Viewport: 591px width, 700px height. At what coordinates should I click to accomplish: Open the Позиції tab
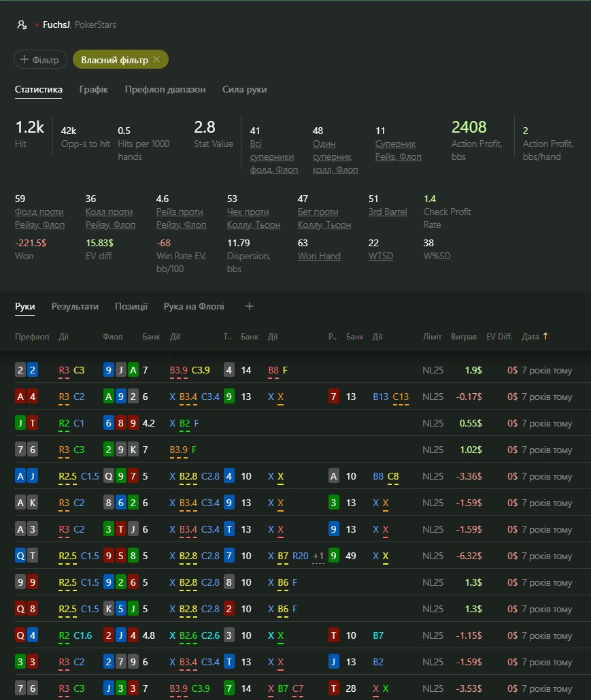(131, 306)
